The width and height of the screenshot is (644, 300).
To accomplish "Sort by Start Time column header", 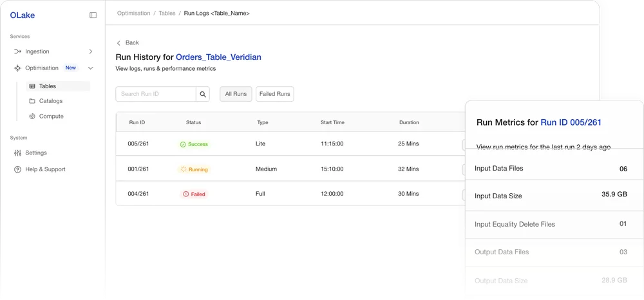I will (332, 122).
